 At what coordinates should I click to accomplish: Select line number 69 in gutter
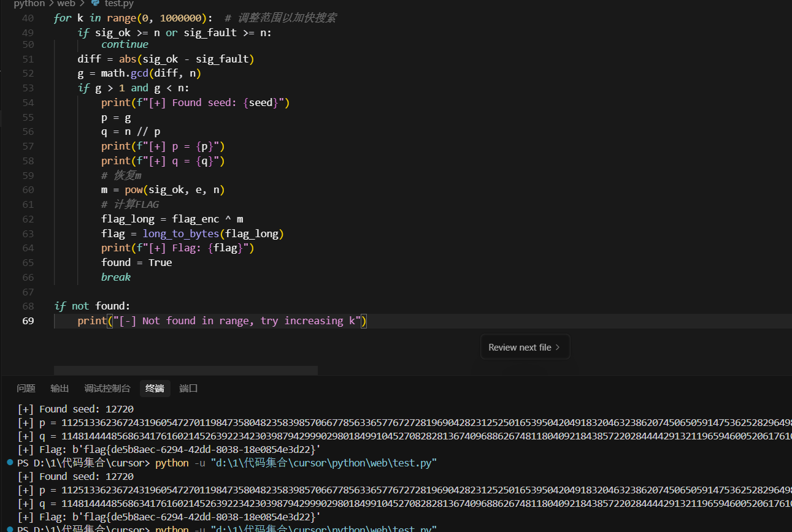tap(28, 321)
